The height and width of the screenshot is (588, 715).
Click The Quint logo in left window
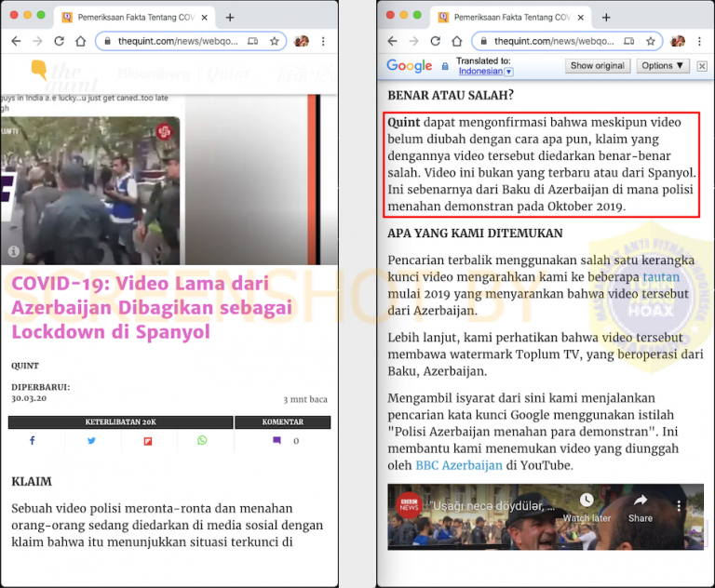[x=64, y=77]
